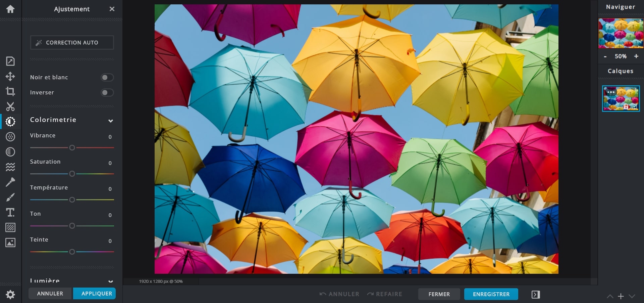Click the Teinte value 0
644x303 pixels.
(x=110, y=241)
